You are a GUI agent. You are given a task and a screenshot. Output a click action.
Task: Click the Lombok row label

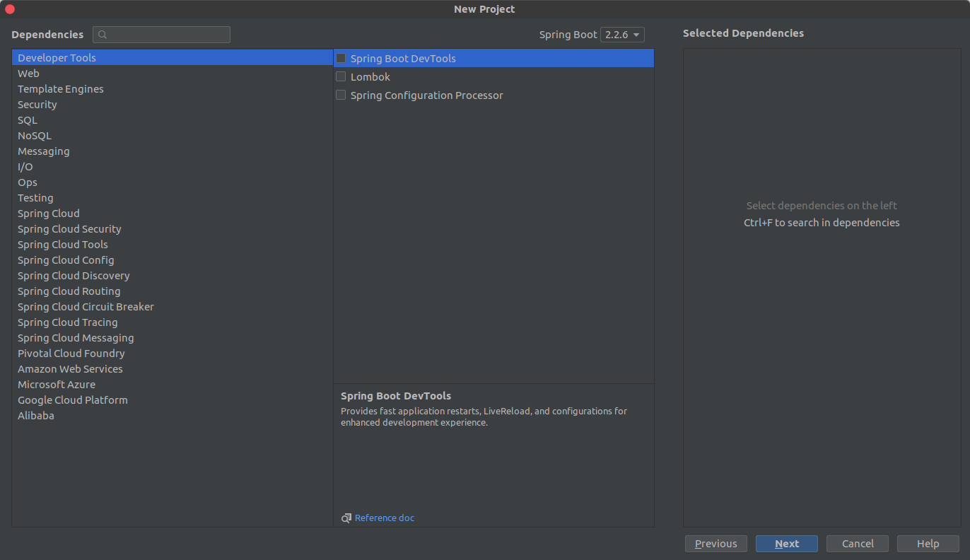click(x=370, y=77)
